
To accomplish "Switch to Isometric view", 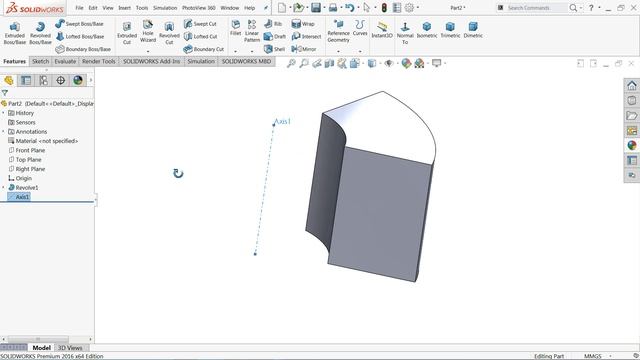I will pos(427,30).
